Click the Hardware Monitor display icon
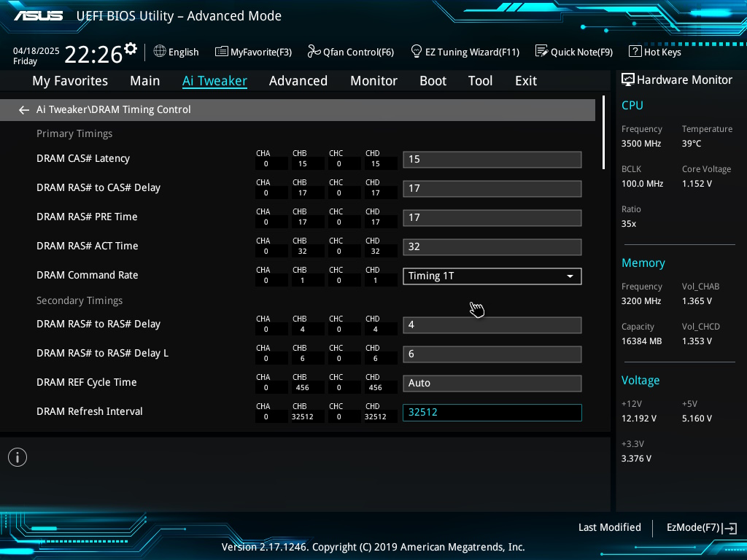 (627, 80)
